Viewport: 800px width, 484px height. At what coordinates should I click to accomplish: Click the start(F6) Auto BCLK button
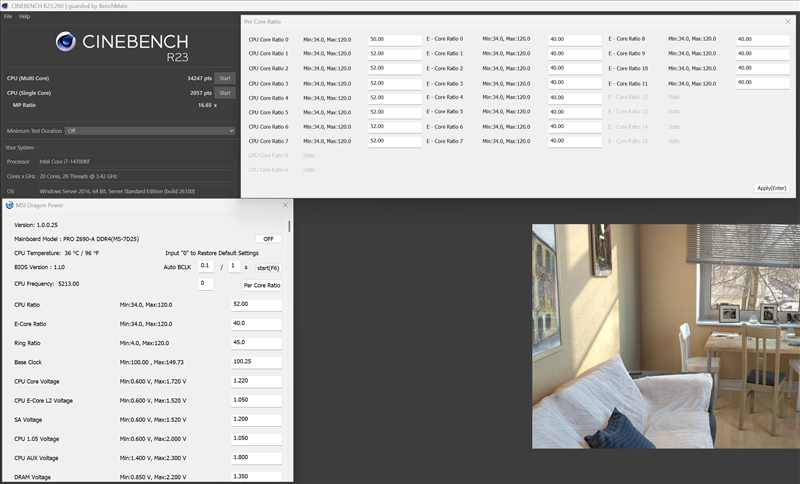point(268,268)
